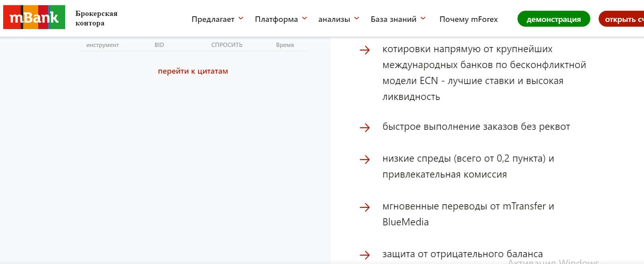Image resolution: width=644 pixels, height=264 pixels.
Task: Click the Брокерская контора title text
Action: (x=96, y=18)
